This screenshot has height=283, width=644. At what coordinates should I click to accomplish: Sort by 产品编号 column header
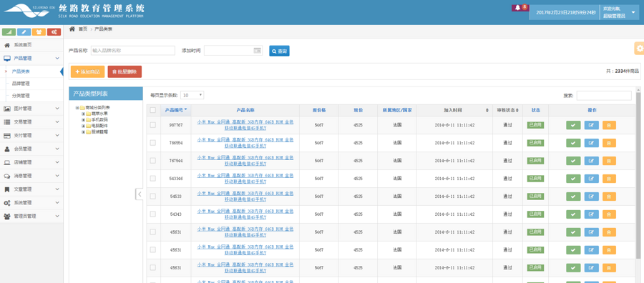click(176, 110)
